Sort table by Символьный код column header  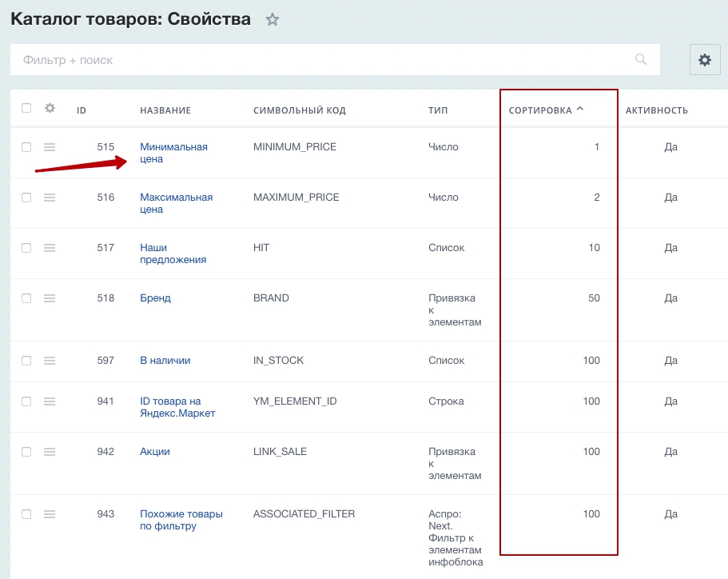click(299, 110)
